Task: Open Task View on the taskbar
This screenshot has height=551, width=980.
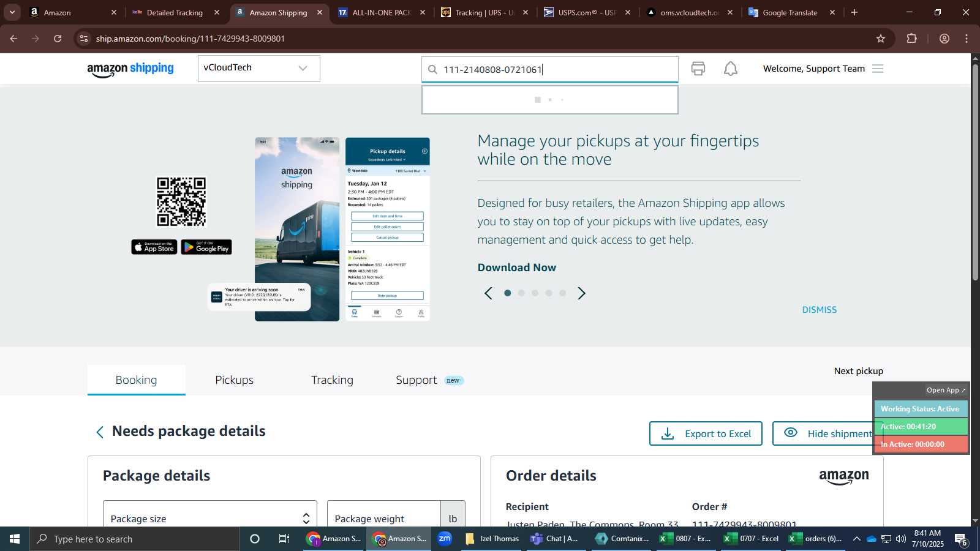Action: pyautogui.click(x=284, y=539)
